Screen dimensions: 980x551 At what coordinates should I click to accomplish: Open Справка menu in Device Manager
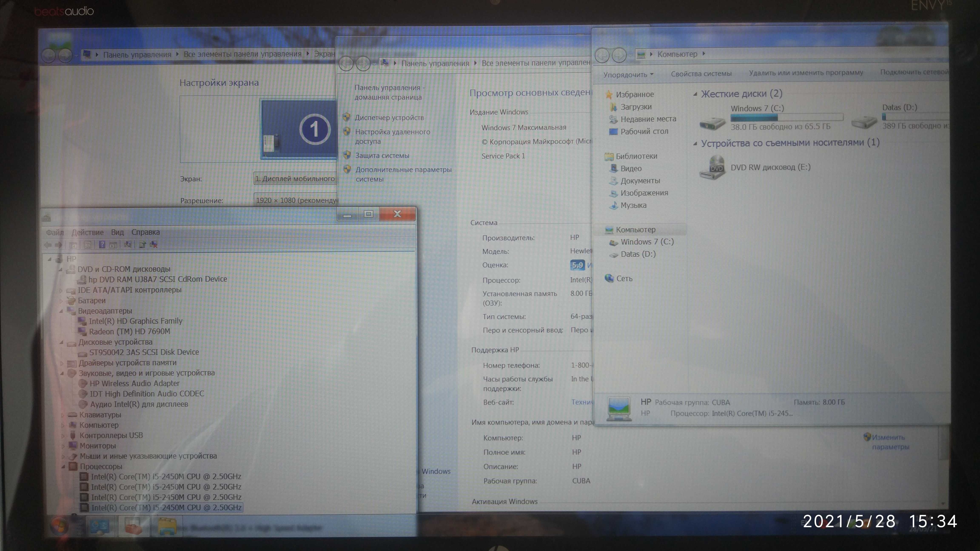pyautogui.click(x=145, y=232)
